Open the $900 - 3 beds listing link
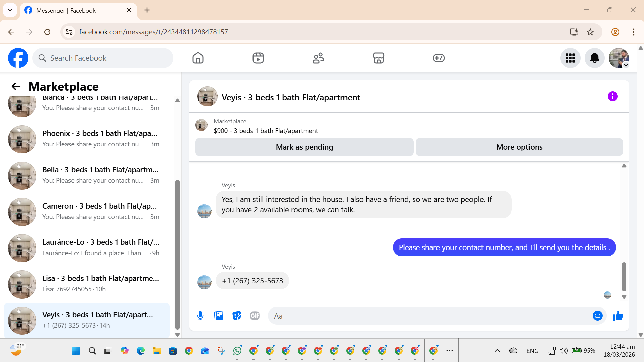This screenshot has width=644, height=362. (x=266, y=131)
